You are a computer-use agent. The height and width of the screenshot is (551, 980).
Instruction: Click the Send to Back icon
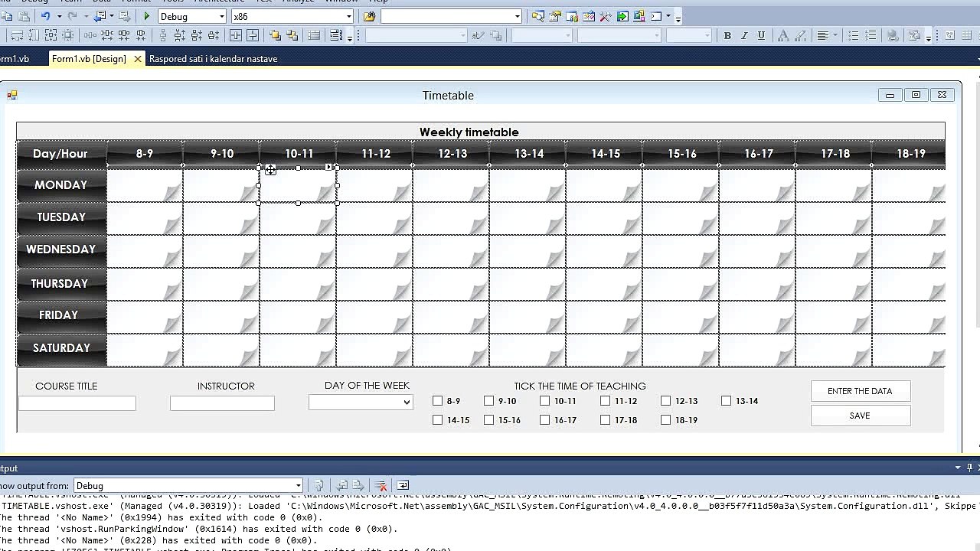click(x=292, y=35)
